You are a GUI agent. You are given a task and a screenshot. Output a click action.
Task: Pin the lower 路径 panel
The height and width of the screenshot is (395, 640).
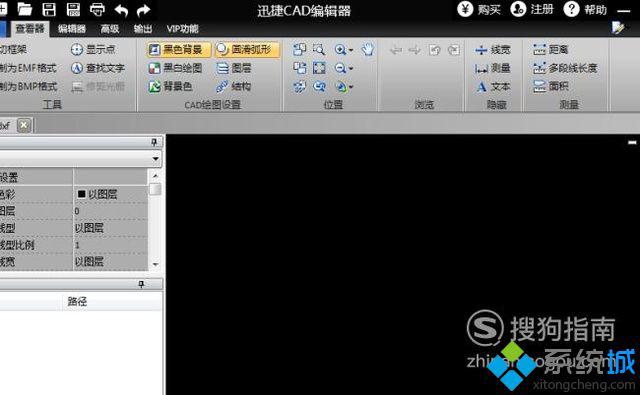click(x=141, y=284)
